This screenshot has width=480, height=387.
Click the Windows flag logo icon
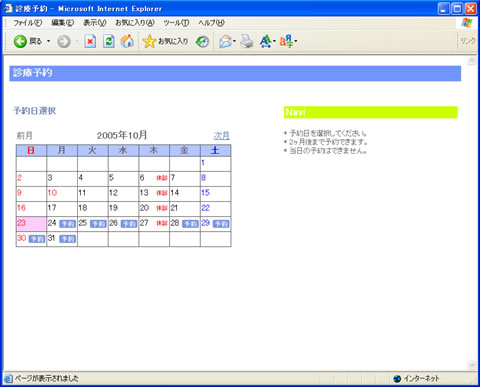click(466, 23)
